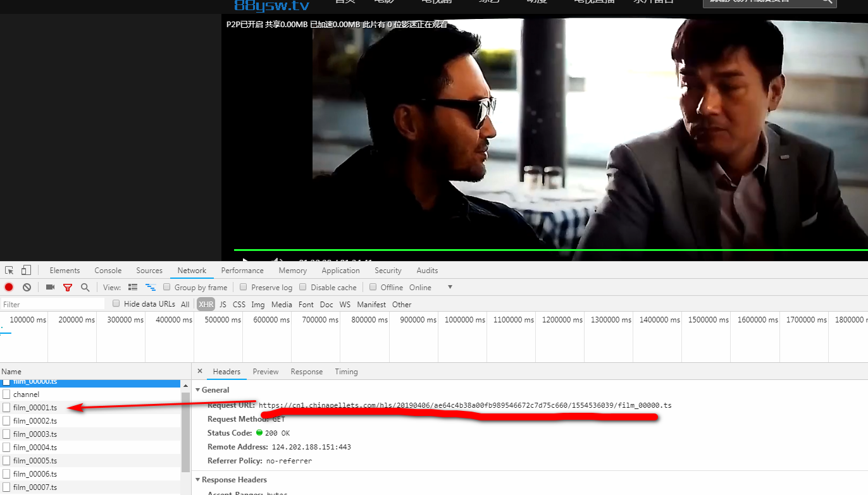Screen dimensions: 868x495
Task: Select the film_00002.ts request
Action: (x=90, y=421)
